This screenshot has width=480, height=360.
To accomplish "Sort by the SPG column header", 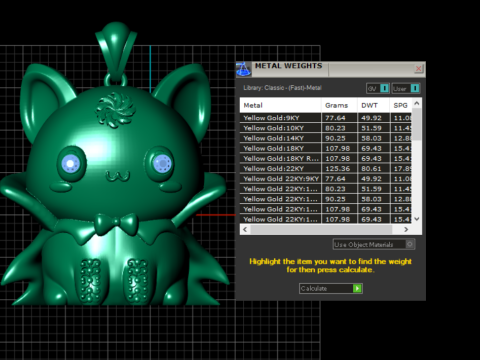I will (401, 105).
